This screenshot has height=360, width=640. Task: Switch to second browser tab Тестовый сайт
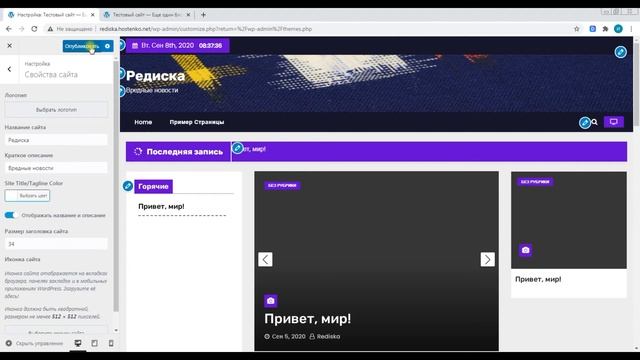pyautogui.click(x=146, y=15)
